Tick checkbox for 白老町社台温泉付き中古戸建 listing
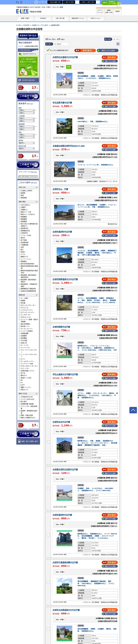This screenshot has height=644, width=138. point(48,76)
